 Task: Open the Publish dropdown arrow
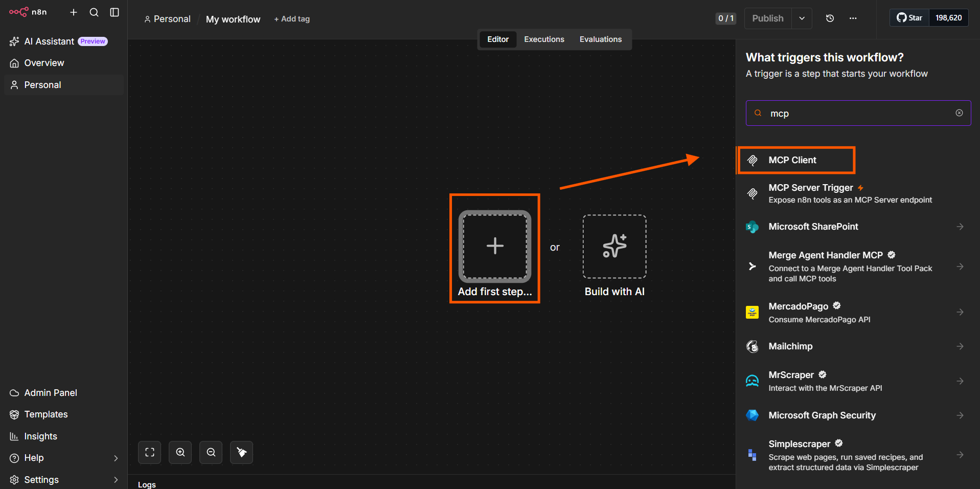point(802,18)
